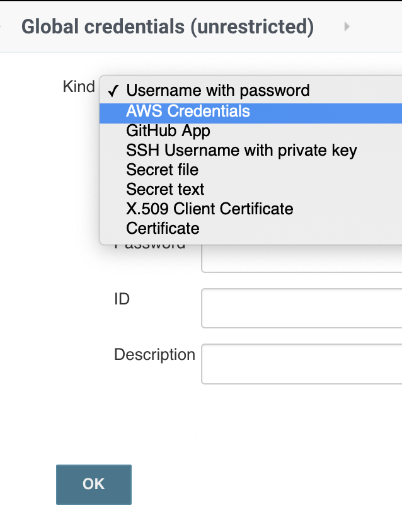Screen dimensions: 402x532
Task: Open the Global credentials breadcrumb link
Action: tap(167, 26)
